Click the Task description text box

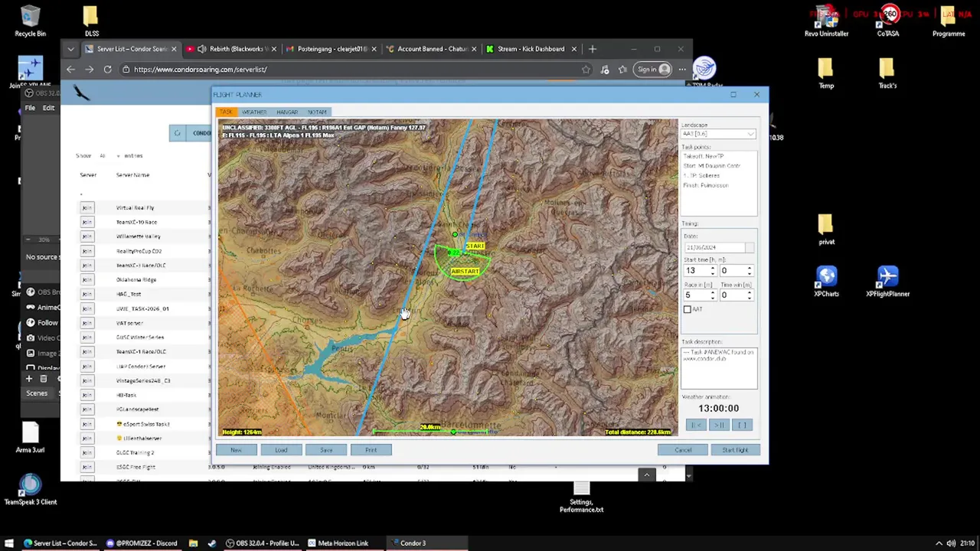point(719,368)
